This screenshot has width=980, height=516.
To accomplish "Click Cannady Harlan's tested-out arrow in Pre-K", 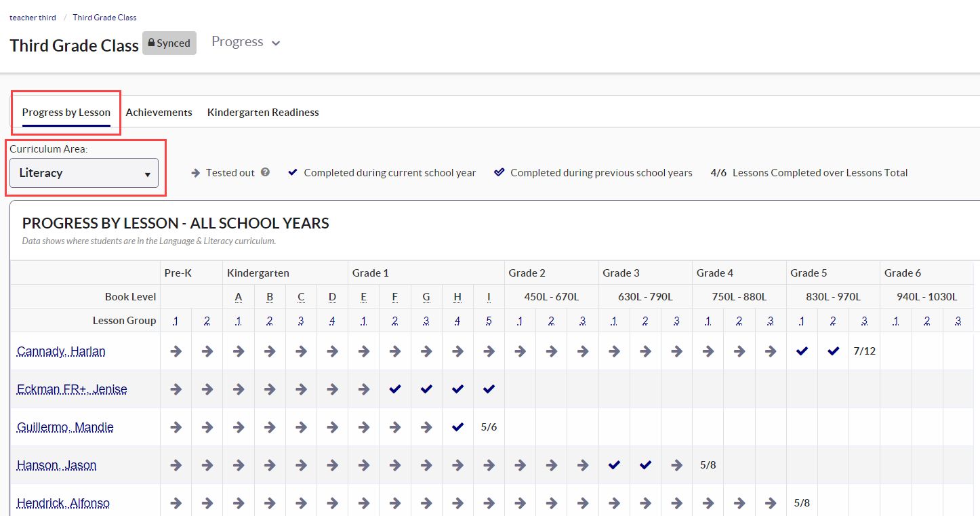I will click(x=176, y=351).
